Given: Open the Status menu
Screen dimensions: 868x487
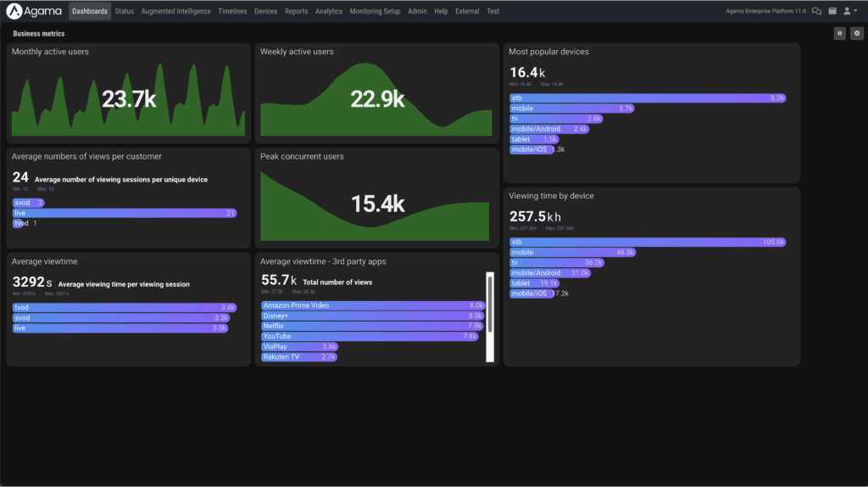Looking at the screenshot, I should coord(125,11).
